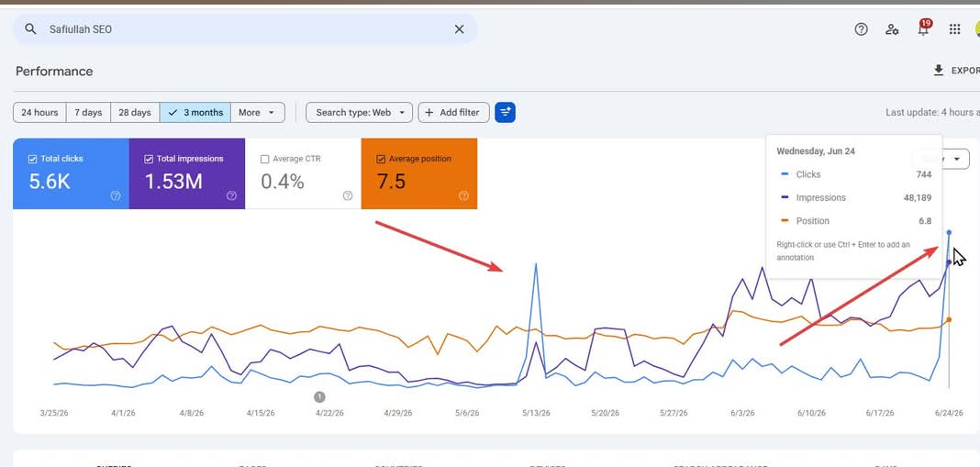Click Impressions 48,189 in tooltip
Viewport: 980px width, 467px height.
tap(854, 197)
